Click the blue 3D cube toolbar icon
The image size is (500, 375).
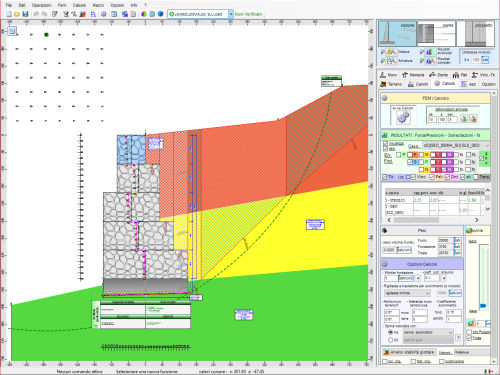click(x=160, y=14)
